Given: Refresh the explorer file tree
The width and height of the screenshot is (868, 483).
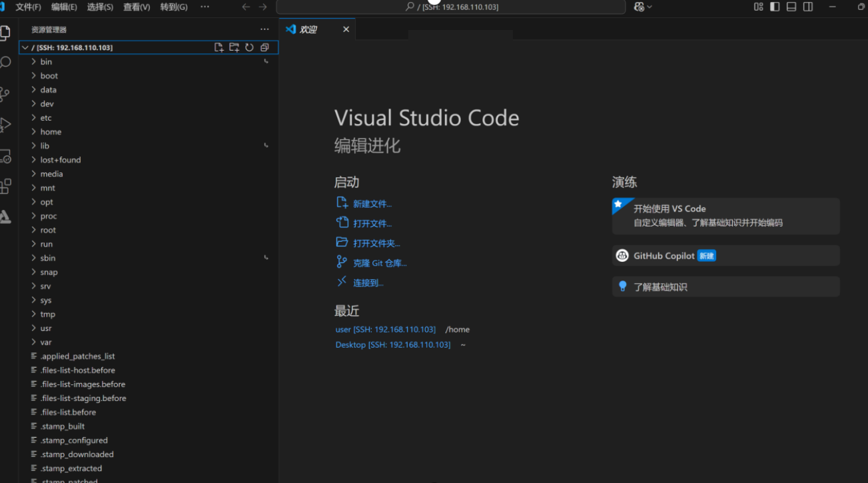Looking at the screenshot, I should click(249, 47).
